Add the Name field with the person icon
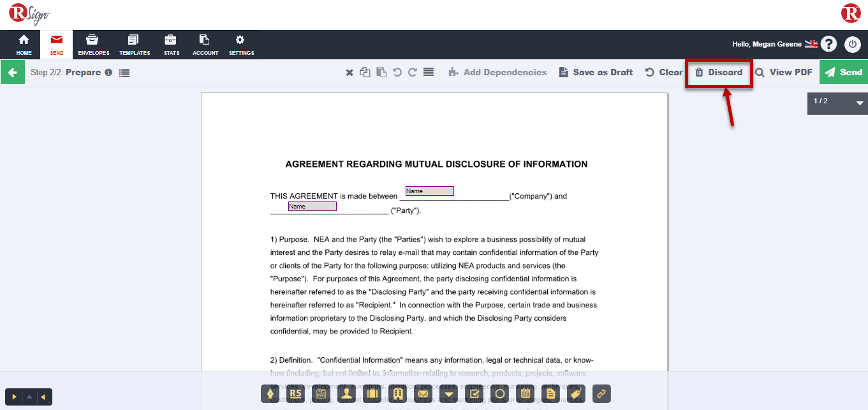This screenshot has height=410, width=868. tap(347, 394)
